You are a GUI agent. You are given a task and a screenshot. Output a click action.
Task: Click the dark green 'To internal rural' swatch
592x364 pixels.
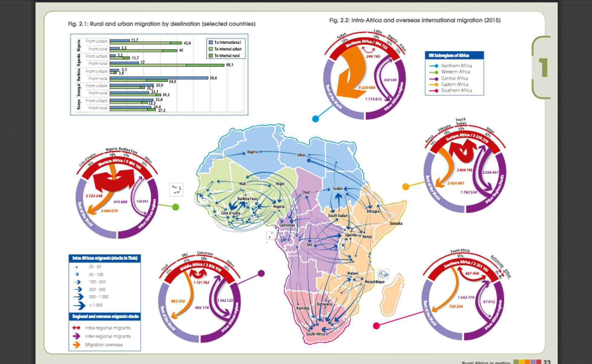211,56
